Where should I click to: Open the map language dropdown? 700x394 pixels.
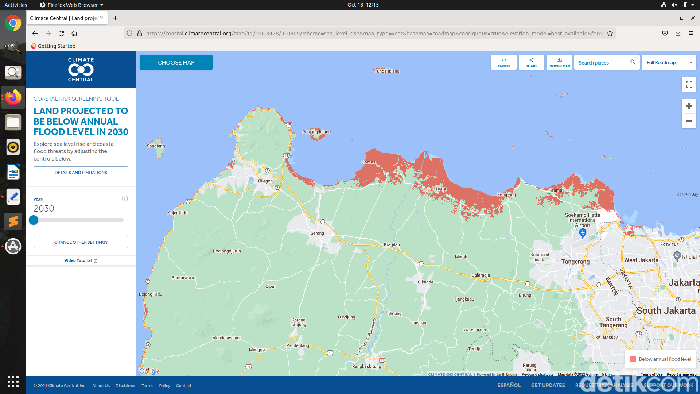tap(669, 62)
